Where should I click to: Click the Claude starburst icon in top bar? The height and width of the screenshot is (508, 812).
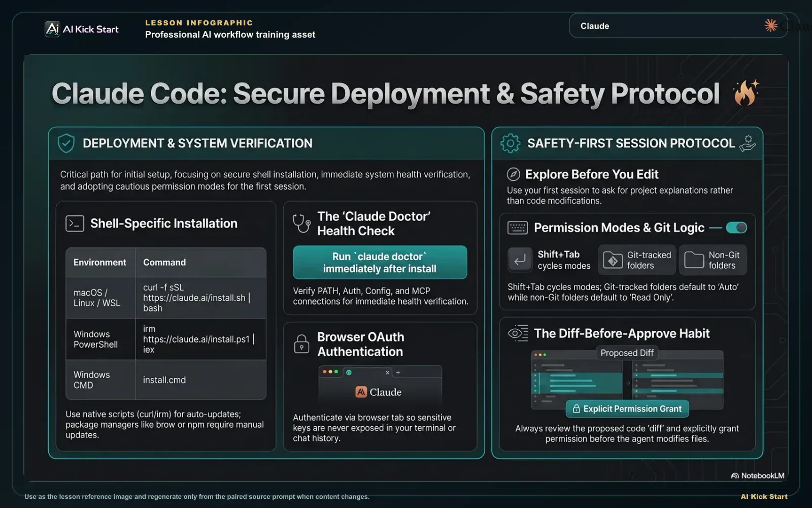point(771,25)
